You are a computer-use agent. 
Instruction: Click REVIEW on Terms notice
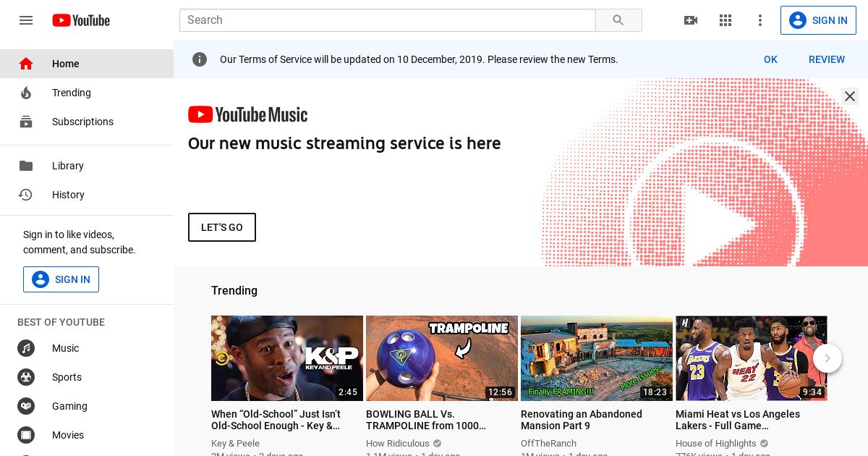[x=827, y=59]
